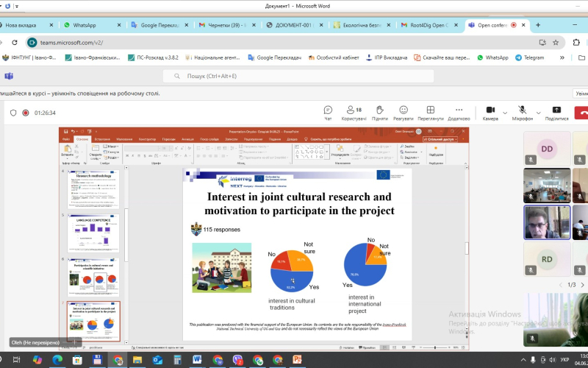Click the shield security icon beside the timer
Image resolution: width=588 pixels, height=368 pixels.
tap(13, 113)
